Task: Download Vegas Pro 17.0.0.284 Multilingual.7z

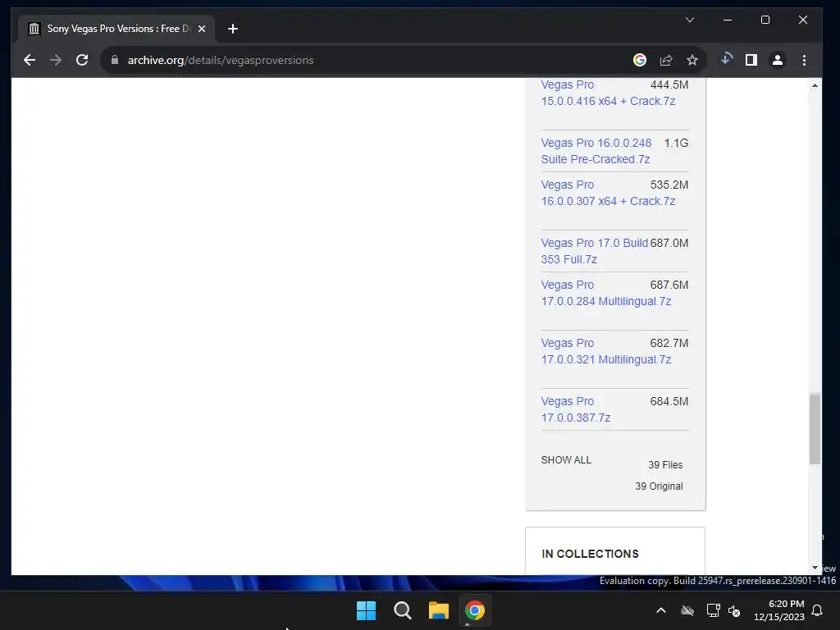Action: [x=606, y=293]
